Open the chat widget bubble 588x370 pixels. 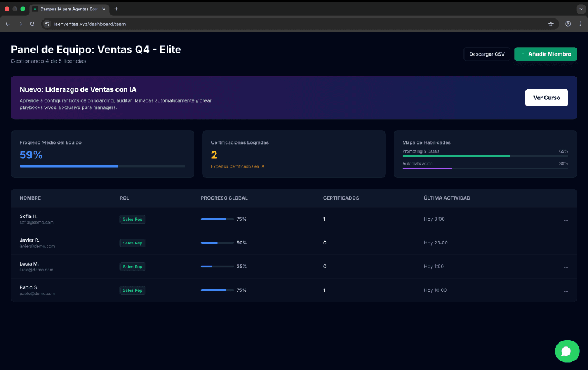567,351
